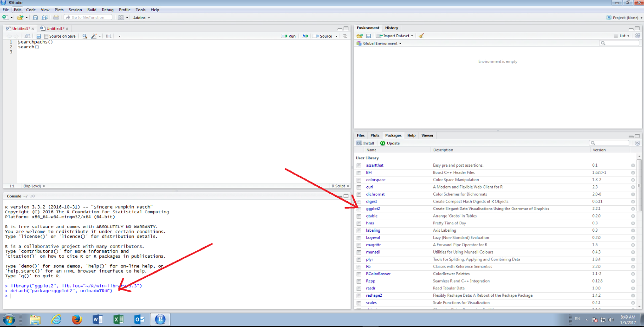Open the Session menu
The height and width of the screenshot is (327, 644).
75,10
